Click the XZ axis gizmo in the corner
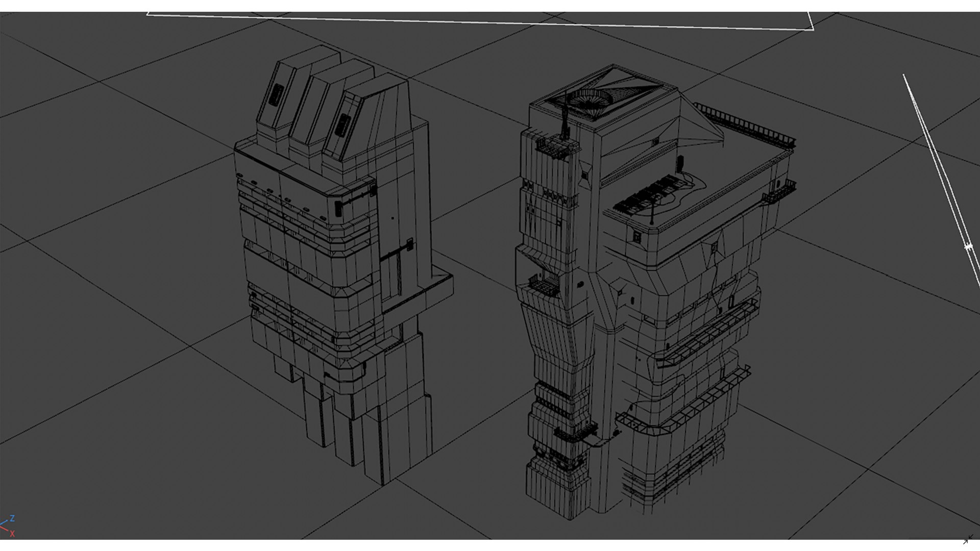Viewport: 980px width, 551px height. click(8, 525)
